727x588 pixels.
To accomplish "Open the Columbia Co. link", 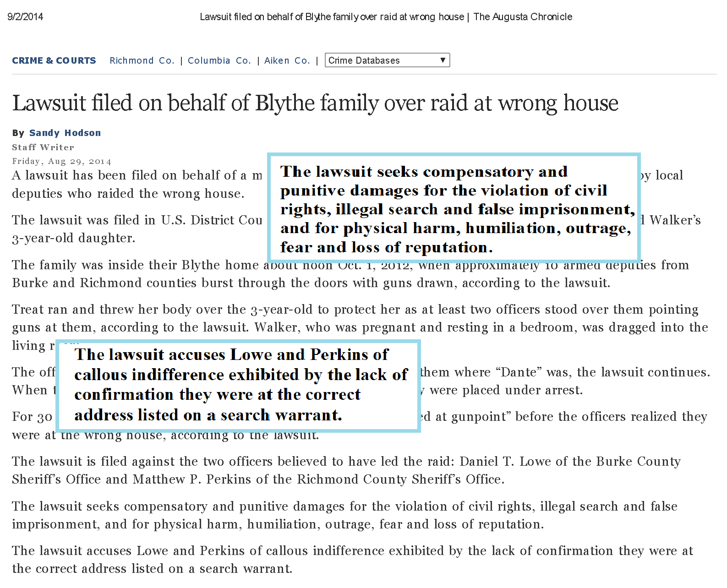I will point(219,60).
